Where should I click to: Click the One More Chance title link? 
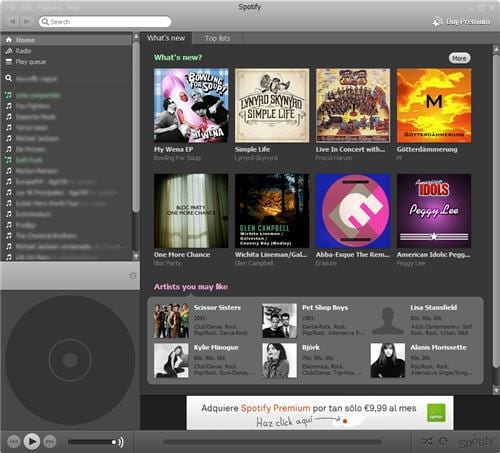pyautogui.click(x=182, y=255)
